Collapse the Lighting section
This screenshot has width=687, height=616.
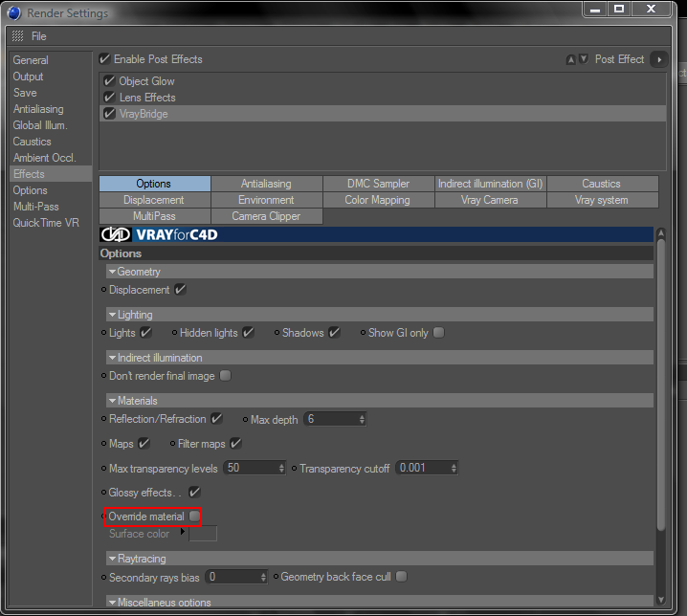[x=113, y=315]
